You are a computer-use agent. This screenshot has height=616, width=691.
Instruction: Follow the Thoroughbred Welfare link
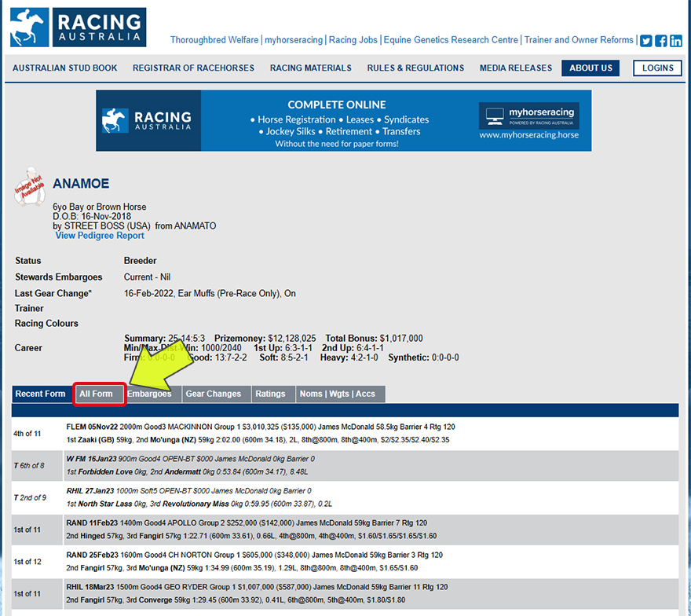(x=215, y=40)
